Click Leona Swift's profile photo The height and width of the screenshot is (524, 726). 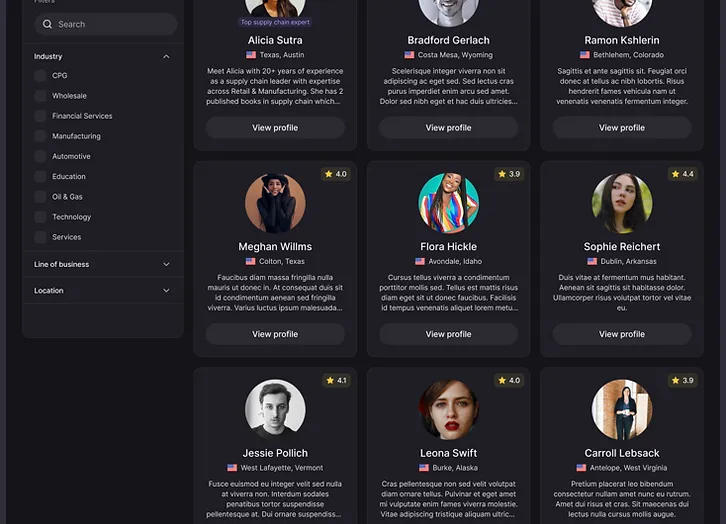(x=448, y=410)
